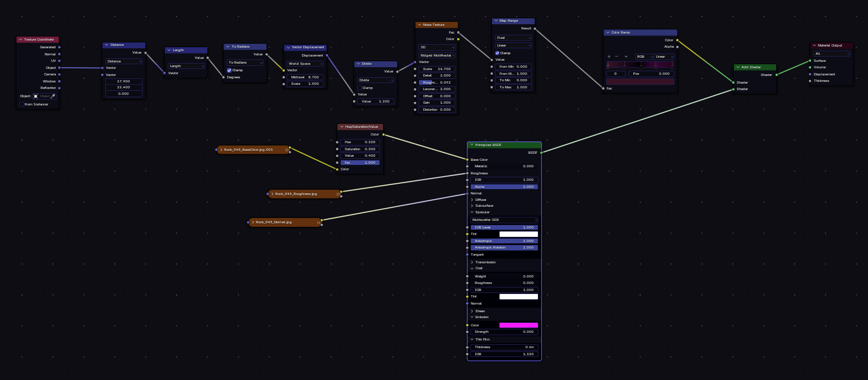Viewport: 868px width, 380px height.
Task: Click the Principled BSDF Alpha slider
Action: pos(504,187)
